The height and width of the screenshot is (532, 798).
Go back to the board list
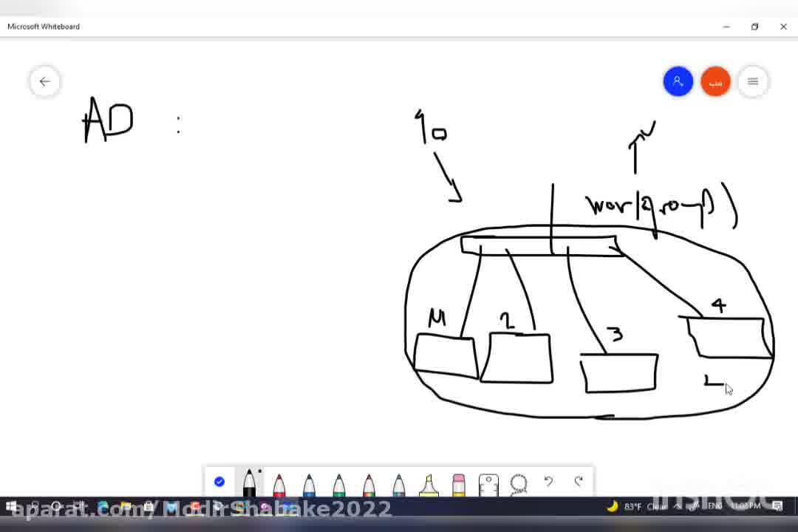pos(45,81)
